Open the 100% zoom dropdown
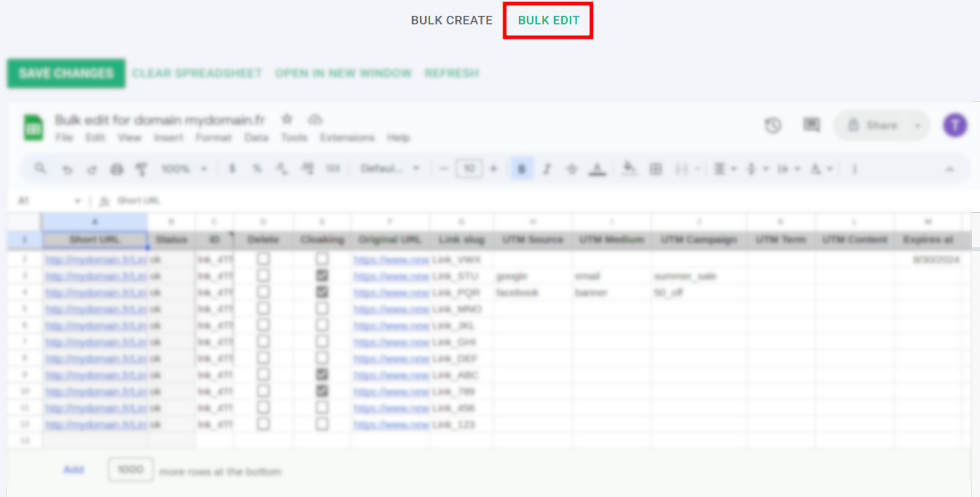Viewport: 980px width, 497px height. tap(184, 169)
